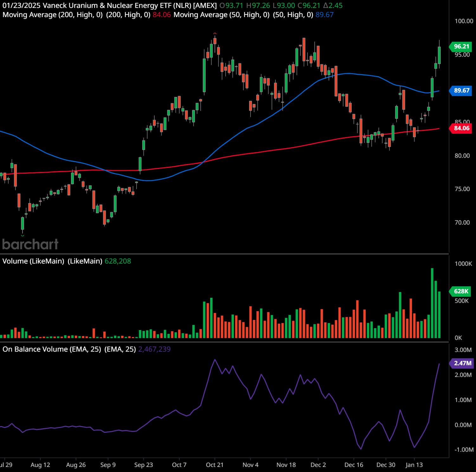Click the green 96.21 last-price tag

[x=461, y=46]
